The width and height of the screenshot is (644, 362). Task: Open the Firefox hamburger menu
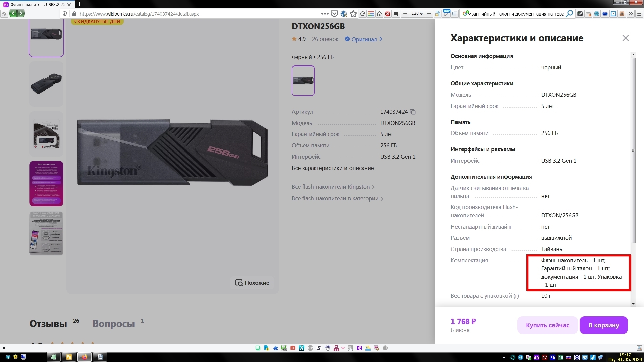[x=639, y=14]
